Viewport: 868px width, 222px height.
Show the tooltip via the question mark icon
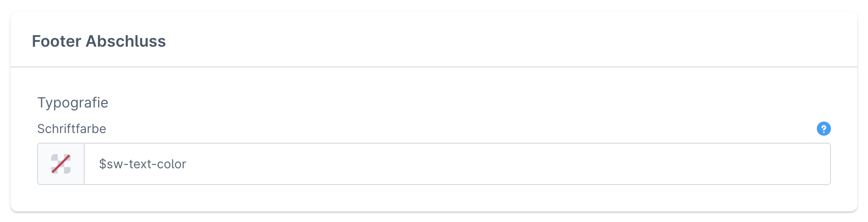[x=823, y=129]
